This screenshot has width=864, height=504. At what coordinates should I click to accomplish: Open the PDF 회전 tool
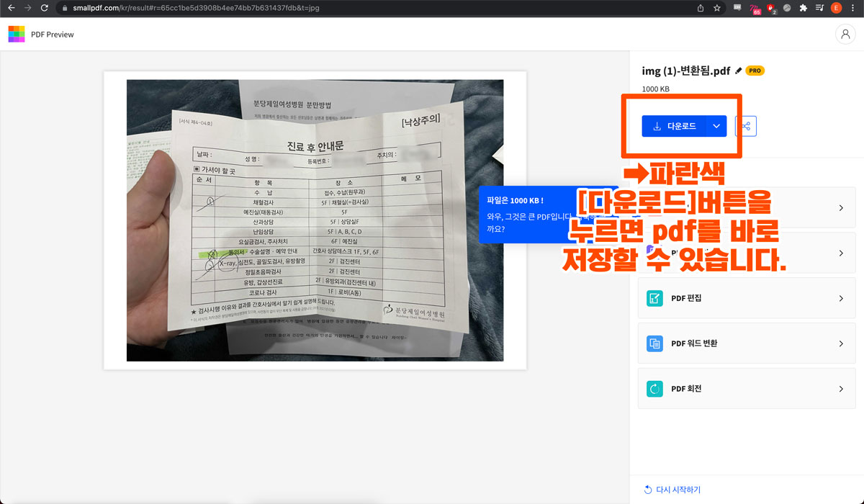(747, 389)
